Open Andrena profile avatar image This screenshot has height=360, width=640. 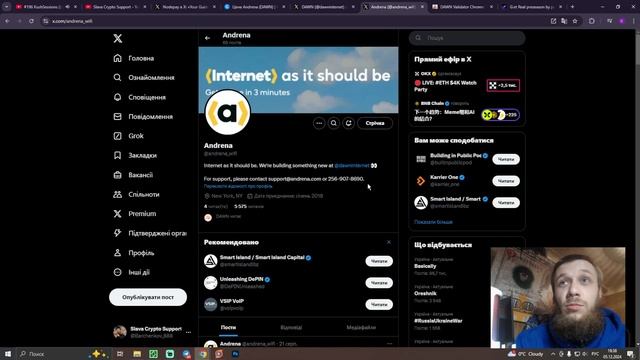[227, 113]
